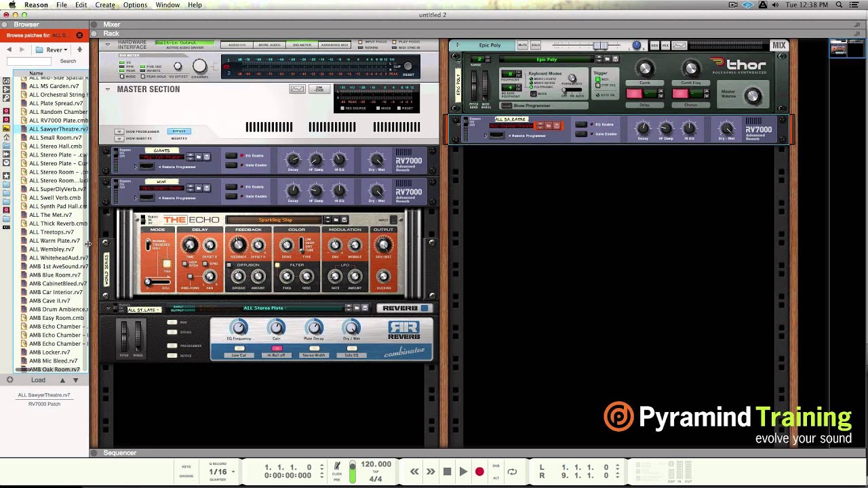Screen dimensions: 868x488
Task: Toggle Hi Roll off on Reverb combinator
Action: pos(276,349)
